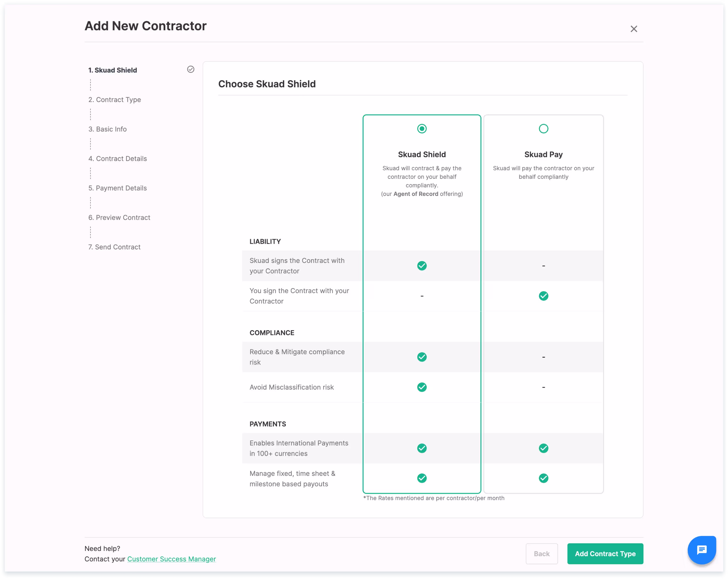
Task: Open the Customer Success Manager link
Action: pos(172,559)
